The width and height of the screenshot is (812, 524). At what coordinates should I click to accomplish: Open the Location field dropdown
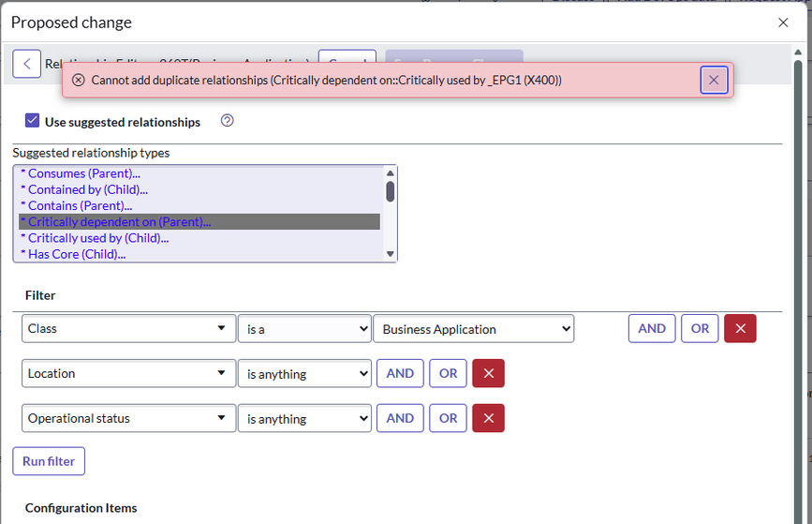(x=128, y=373)
